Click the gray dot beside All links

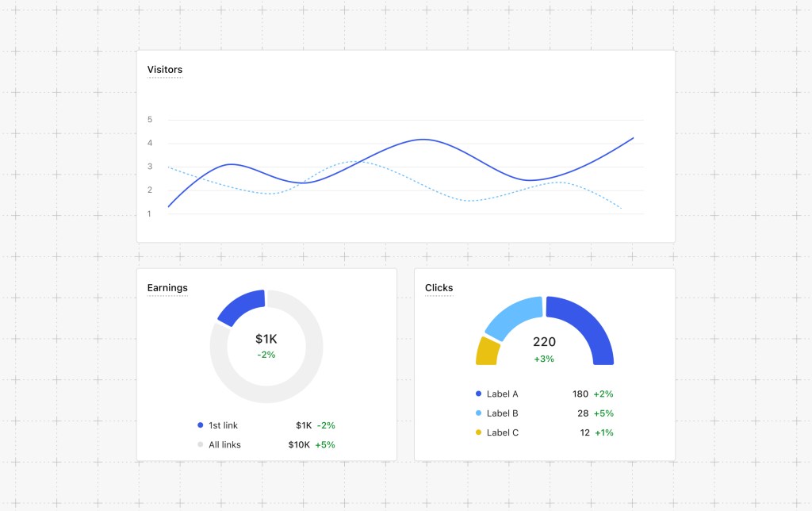coord(199,444)
